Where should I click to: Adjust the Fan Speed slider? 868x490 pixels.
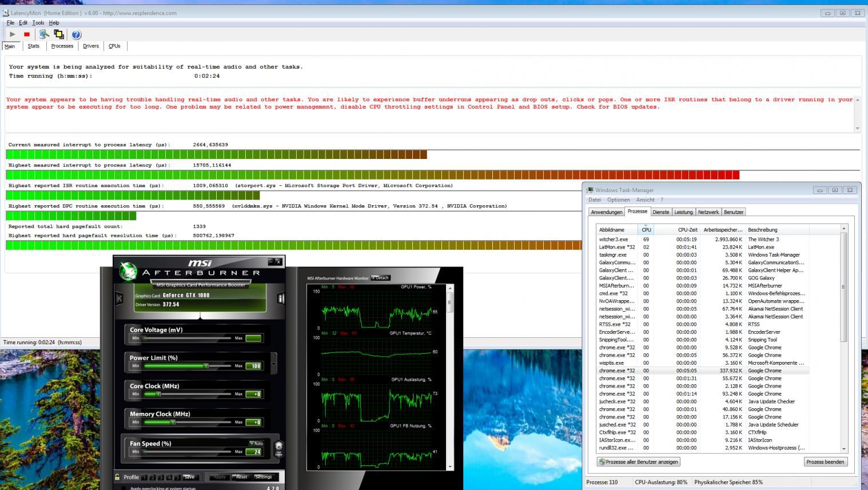coord(187,452)
